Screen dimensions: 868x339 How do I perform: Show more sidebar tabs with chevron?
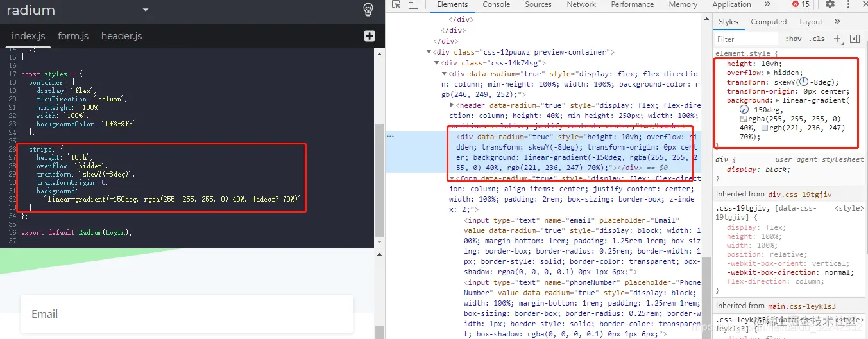[837, 22]
